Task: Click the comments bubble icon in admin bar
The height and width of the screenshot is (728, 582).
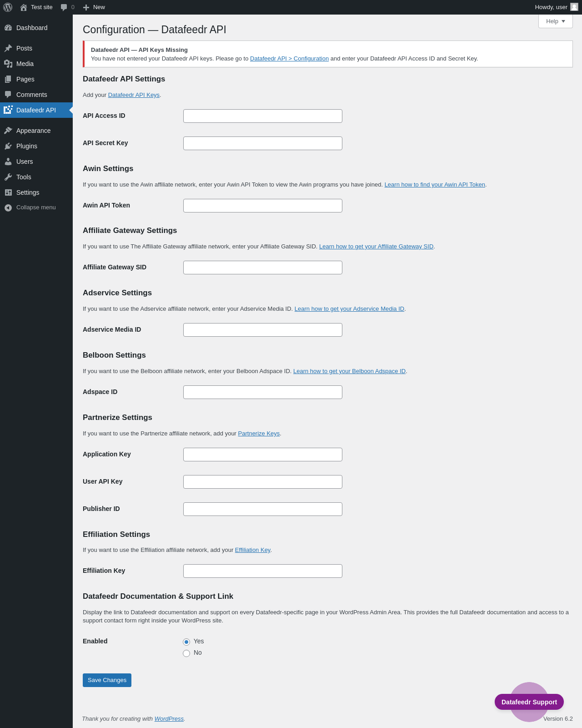Action: (x=64, y=7)
